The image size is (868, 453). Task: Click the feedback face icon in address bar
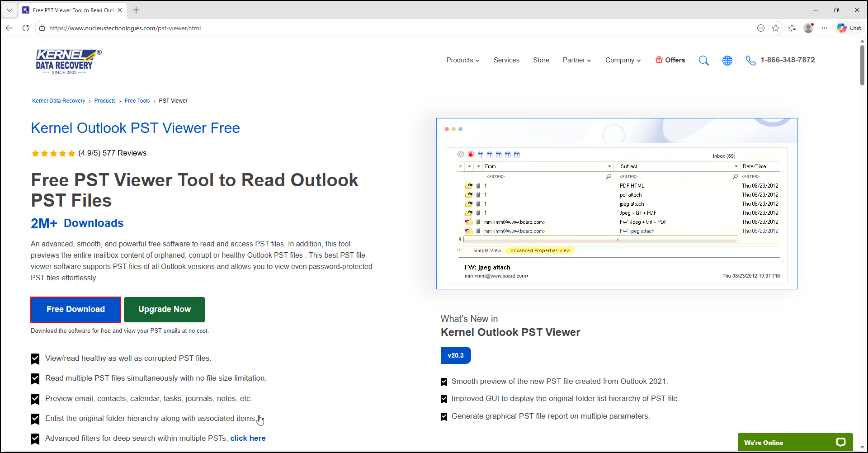(x=761, y=28)
